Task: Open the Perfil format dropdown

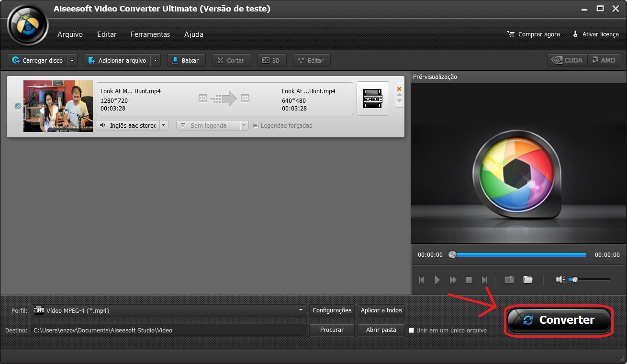Action: (x=301, y=310)
